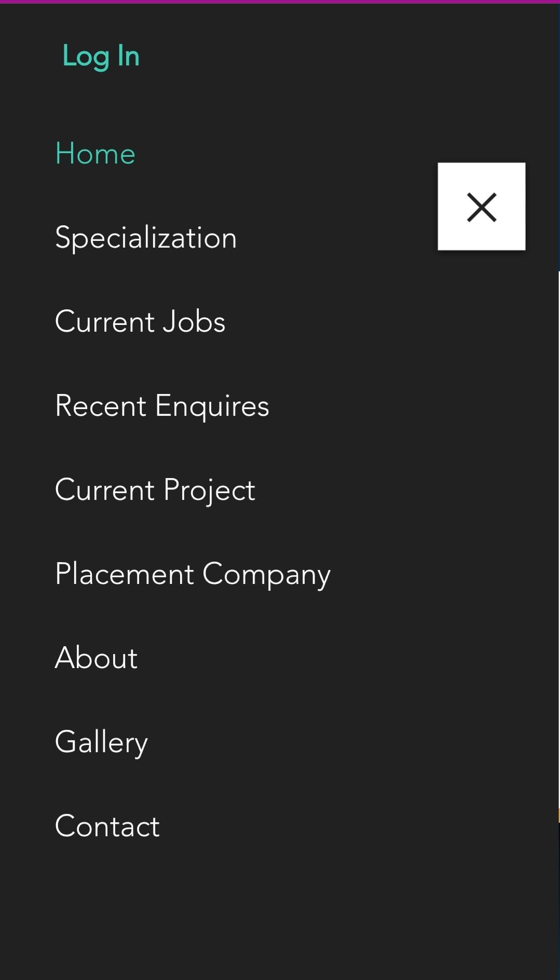
Task: Open the Specialization menu item
Action: tap(146, 238)
